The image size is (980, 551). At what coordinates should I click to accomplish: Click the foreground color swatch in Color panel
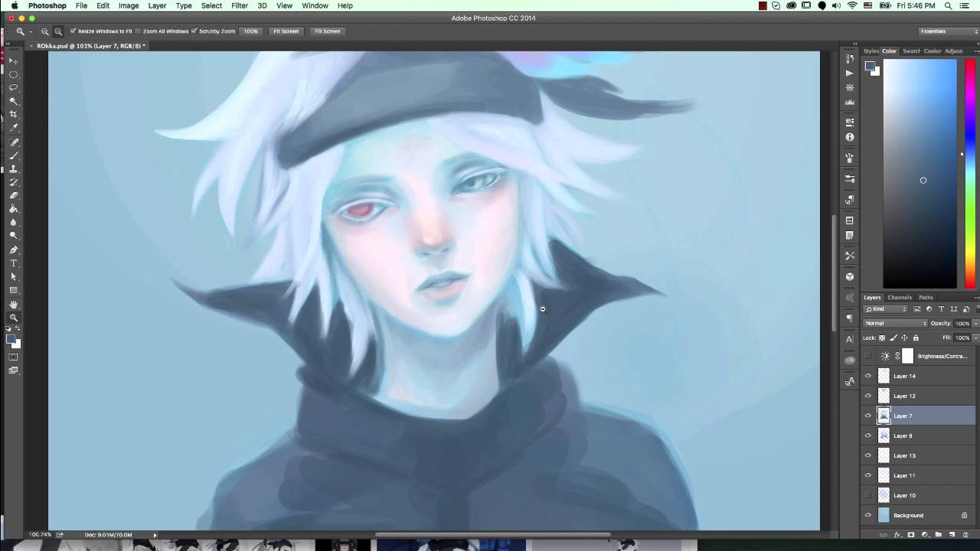(870, 67)
